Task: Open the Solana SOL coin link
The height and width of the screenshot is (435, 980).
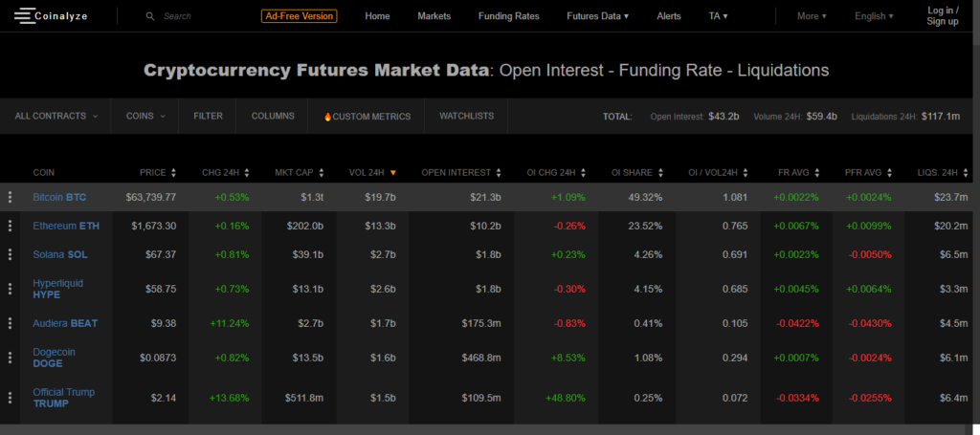Action: (60, 254)
